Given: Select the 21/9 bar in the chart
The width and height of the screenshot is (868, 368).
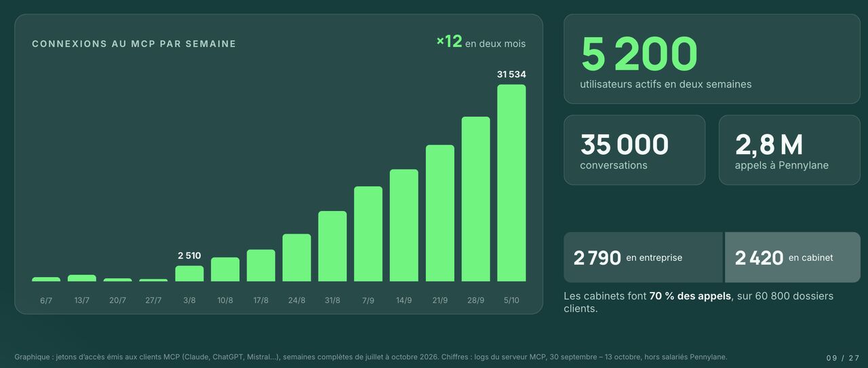Looking at the screenshot, I should click(x=440, y=213).
